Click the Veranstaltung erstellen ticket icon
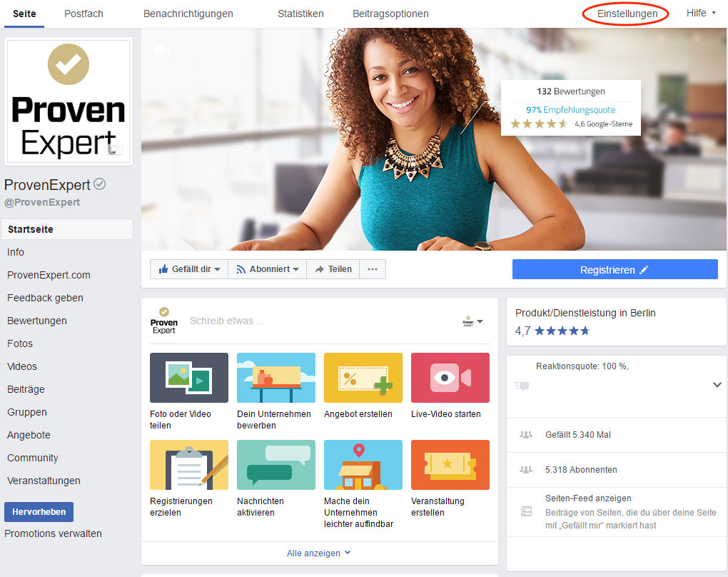The image size is (728, 577). point(450,465)
